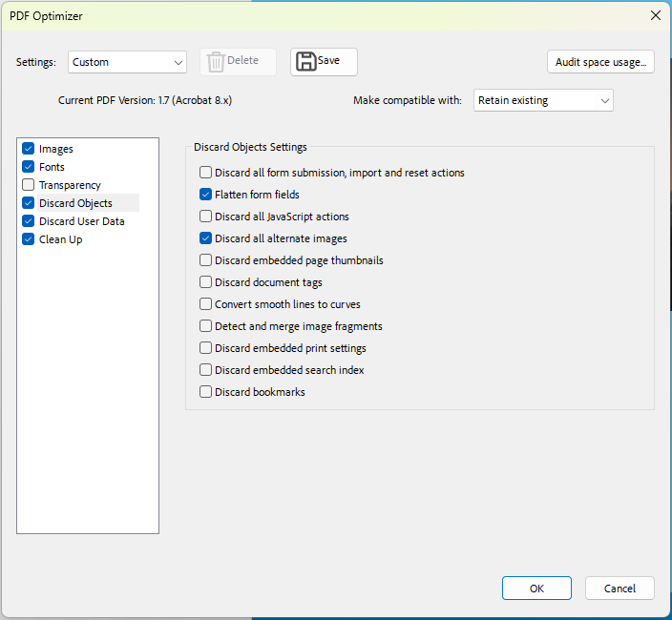Confirm the settings with the OK button
This screenshot has width=672, height=620.
pos(536,588)
